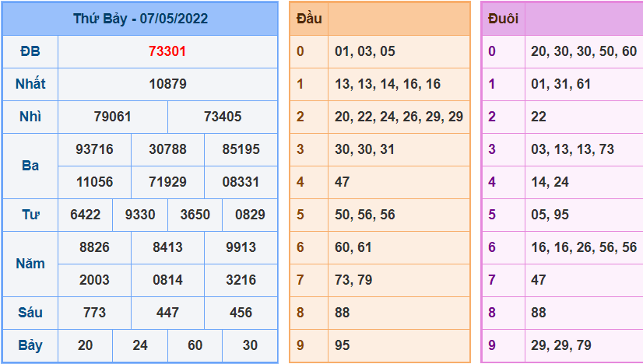Viewport: 643px width, 364px height.
Task: Select Đầu values '13, 13, 14, 16, 16'
Action: tap(388, 84)
